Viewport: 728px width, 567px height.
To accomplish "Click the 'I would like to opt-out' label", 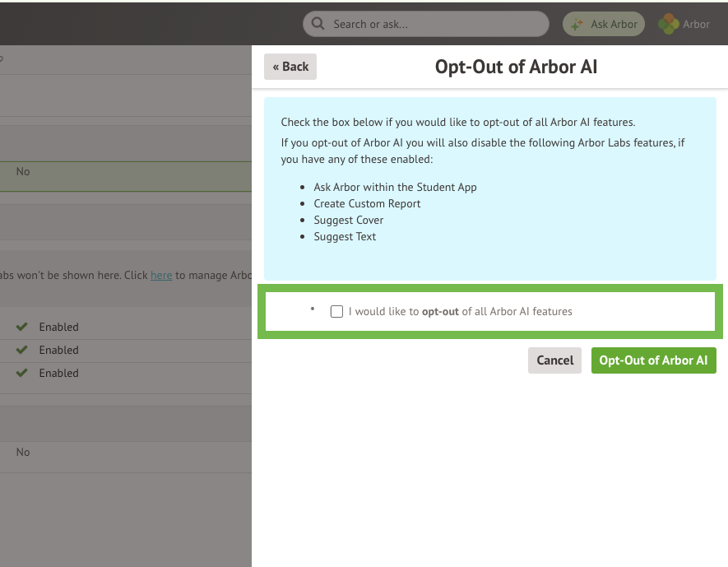I will (460, 312).
